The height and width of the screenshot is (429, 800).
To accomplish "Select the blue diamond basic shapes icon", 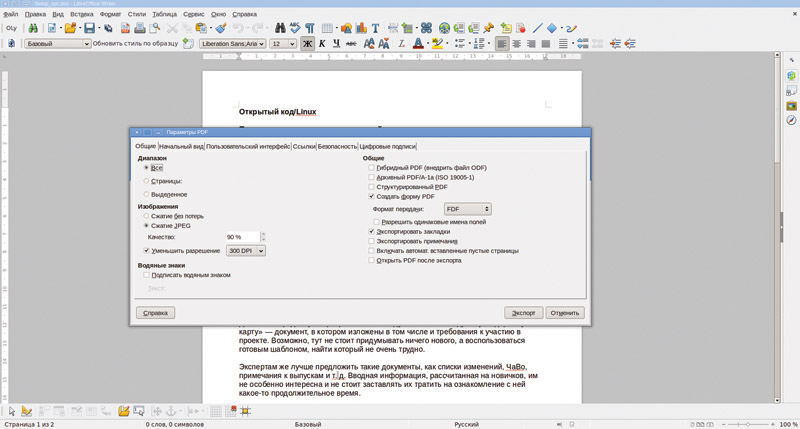I will (x=552, y=28).
